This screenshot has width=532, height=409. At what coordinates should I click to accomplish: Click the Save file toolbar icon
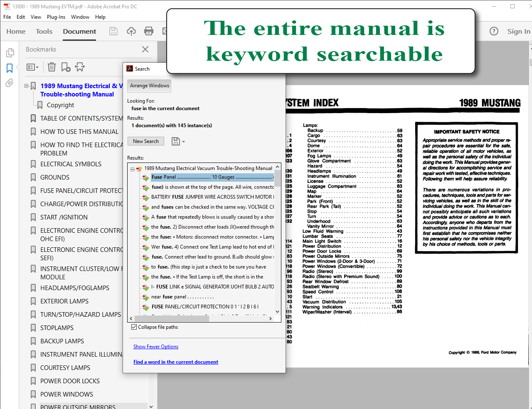pyautogui.click(x=113, y=31)
